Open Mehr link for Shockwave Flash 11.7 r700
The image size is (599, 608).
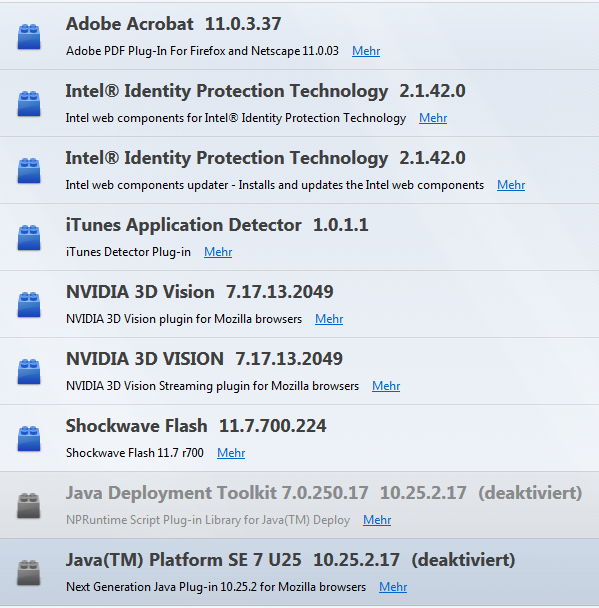231,453
